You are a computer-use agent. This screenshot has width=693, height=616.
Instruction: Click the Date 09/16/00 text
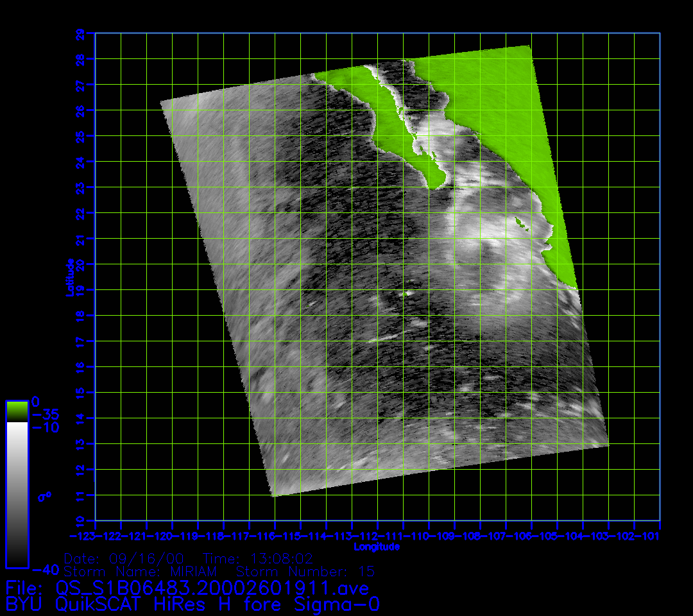126,558
